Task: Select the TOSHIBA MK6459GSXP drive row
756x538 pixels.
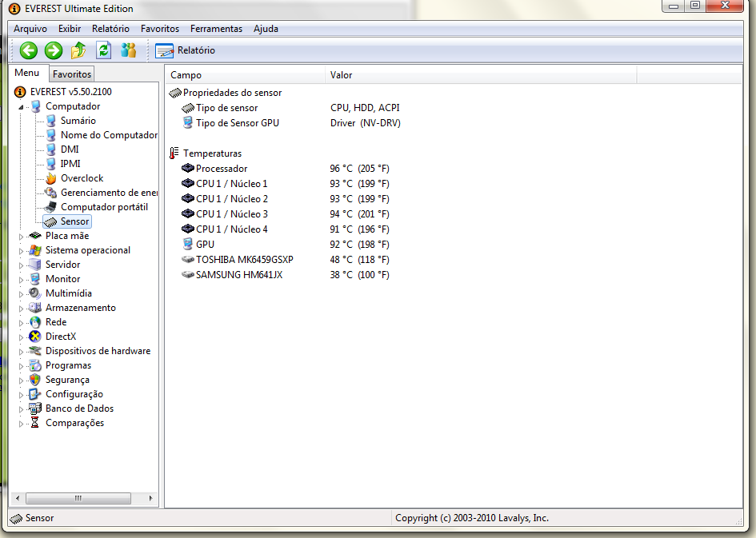Action: [244, 260]
